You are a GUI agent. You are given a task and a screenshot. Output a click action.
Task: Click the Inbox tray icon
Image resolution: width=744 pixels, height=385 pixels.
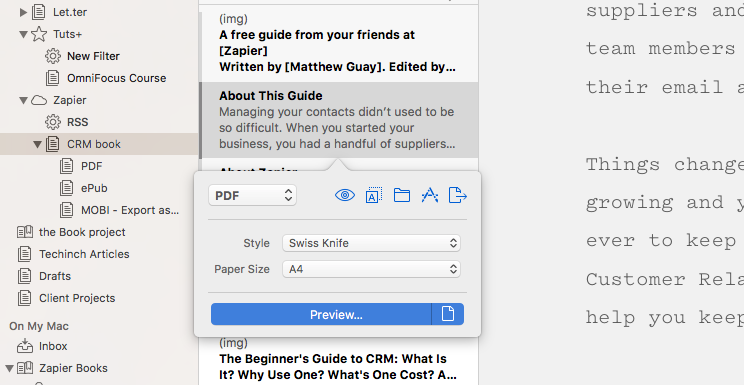coord(25,346)
